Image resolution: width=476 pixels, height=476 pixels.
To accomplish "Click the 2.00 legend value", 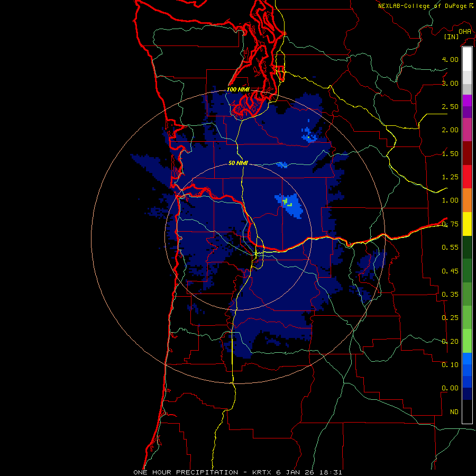I will 450,130.
